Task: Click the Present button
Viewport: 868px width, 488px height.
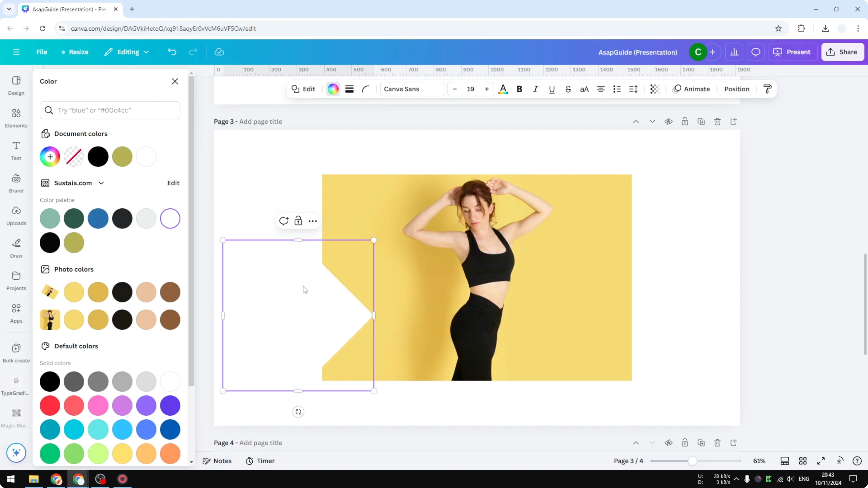Action: (x=793, y=52)
